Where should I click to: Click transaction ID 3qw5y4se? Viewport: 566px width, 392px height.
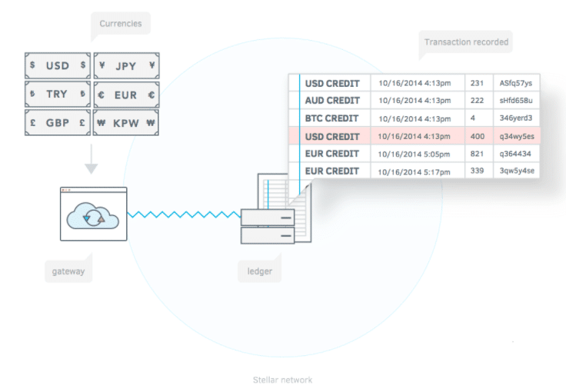(x=515, y=171)
